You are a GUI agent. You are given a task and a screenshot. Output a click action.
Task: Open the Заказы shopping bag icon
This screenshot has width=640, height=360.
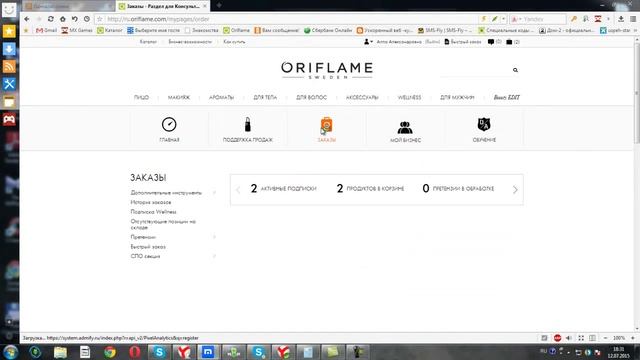pyautogui.click(x=326, y=125)
